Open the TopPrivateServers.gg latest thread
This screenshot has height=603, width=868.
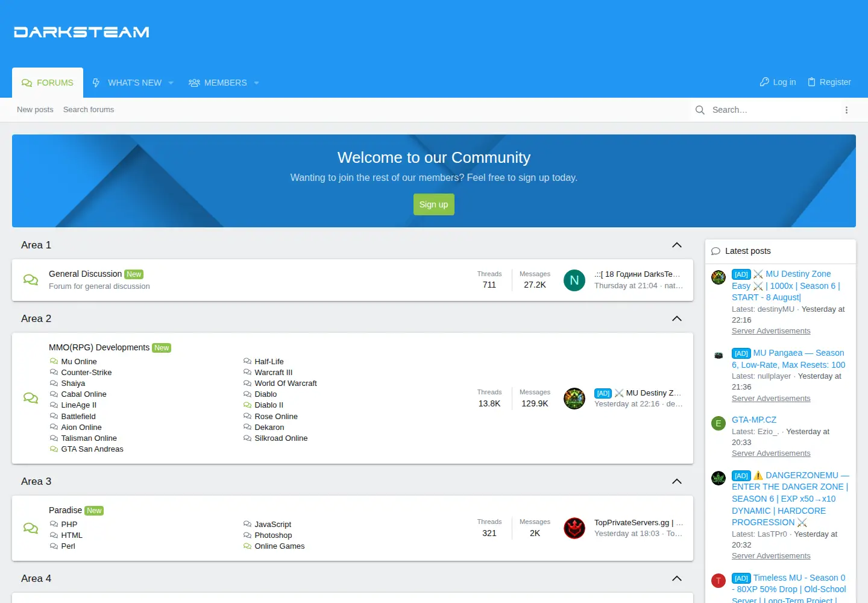pos(638,523)
